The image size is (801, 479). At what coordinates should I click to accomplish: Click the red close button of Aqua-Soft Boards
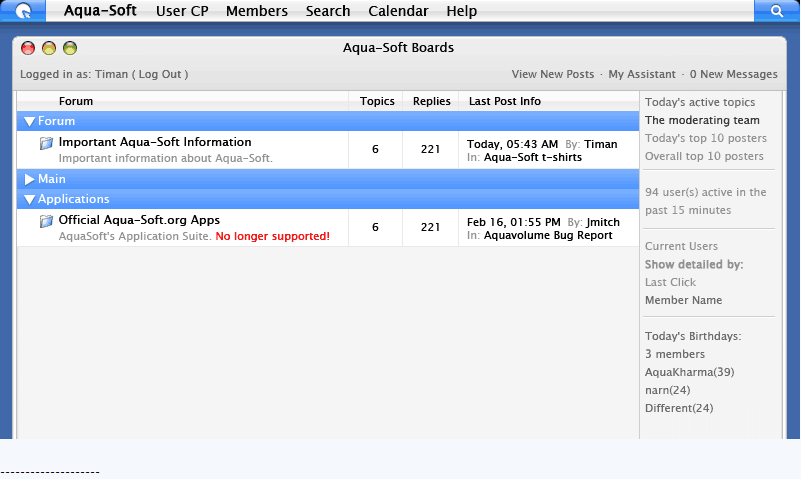[28, 48]
